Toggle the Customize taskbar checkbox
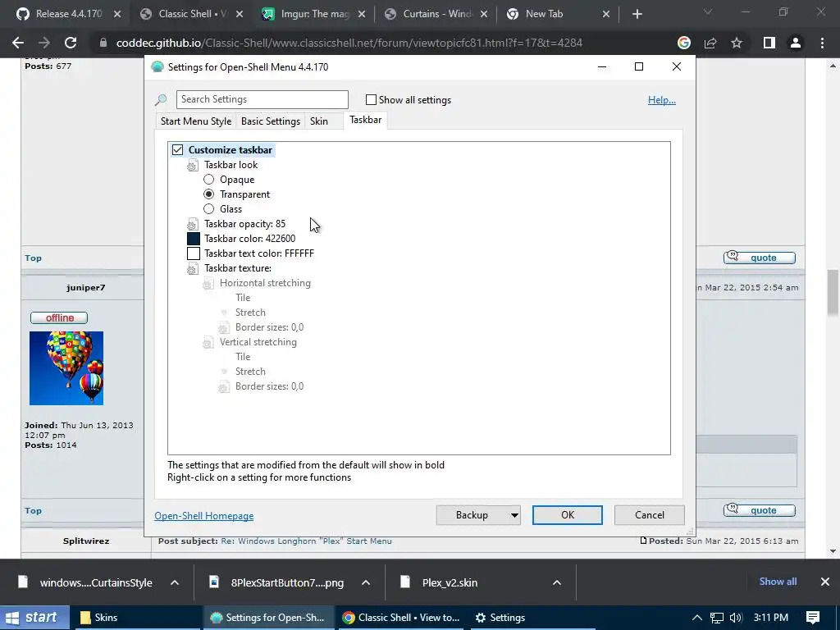The width and height of the screenshot is (840, 630). click(177, 150)
